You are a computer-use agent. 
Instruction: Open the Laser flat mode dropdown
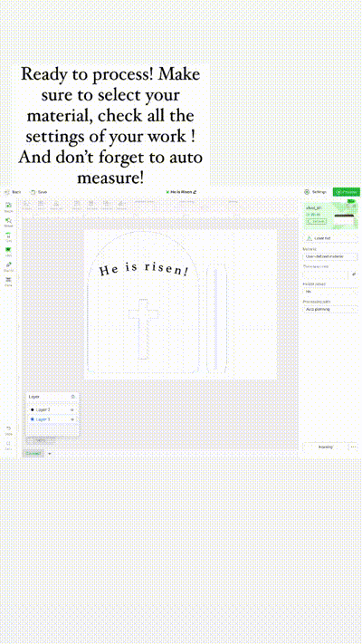[330, 238]
